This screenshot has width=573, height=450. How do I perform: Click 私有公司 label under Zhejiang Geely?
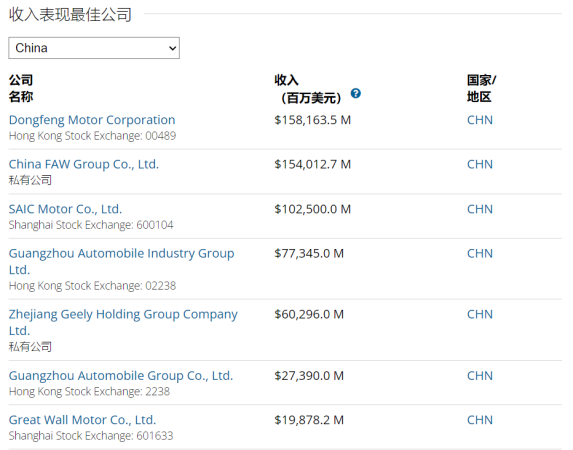(x=30, y=347)
